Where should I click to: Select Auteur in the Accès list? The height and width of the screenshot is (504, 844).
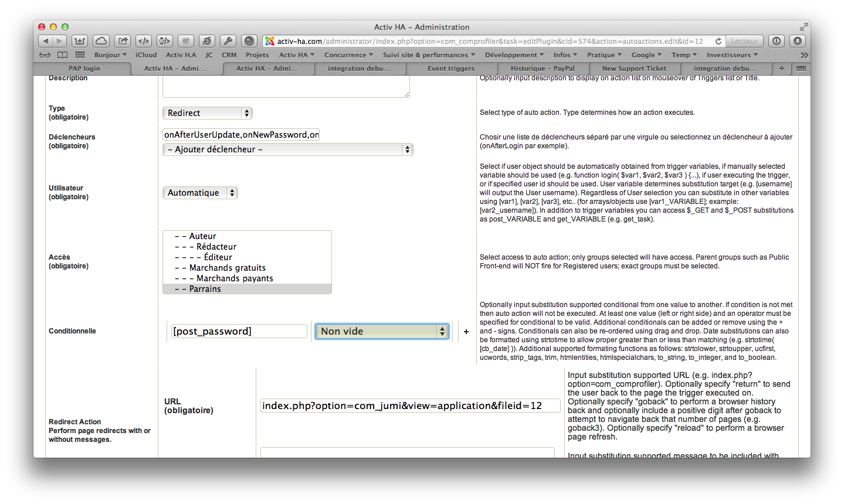click(x=247, y=236)
